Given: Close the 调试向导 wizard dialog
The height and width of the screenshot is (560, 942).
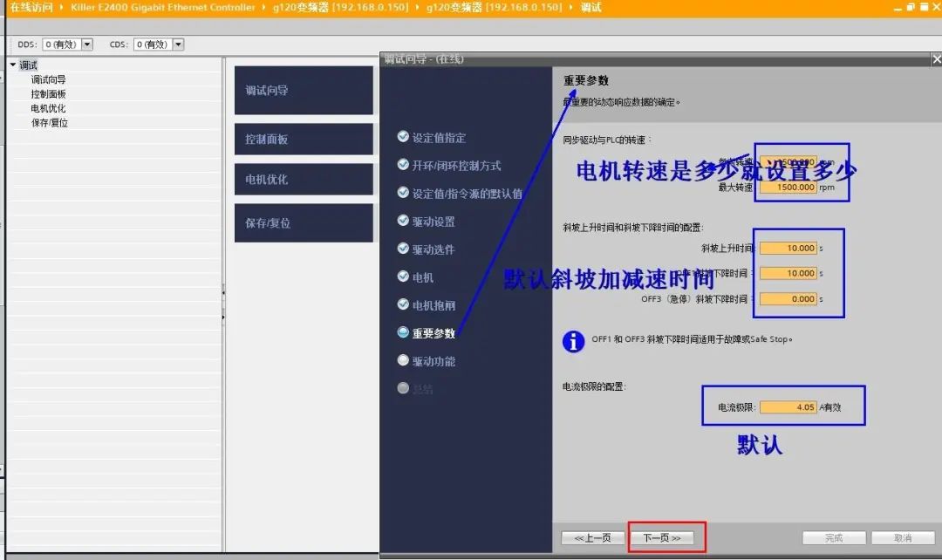Looking at the screenshot, I should tap(936, 59).
